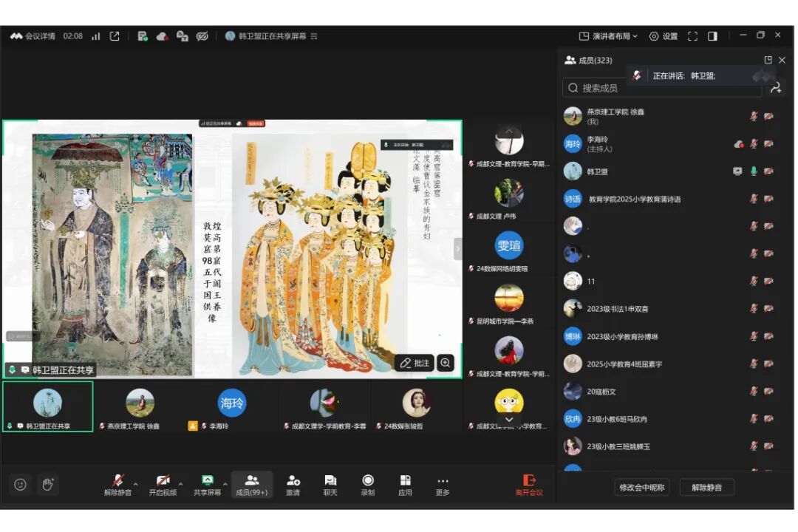Open 邀请 invite
This screenshot has height=532, width=798.
point(293,485)
